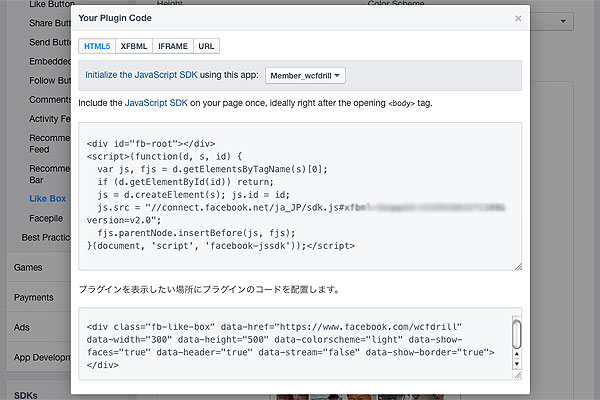The image size is (600, 400).
Task: Follow the Initialize the JavaScript SDK link
Action: 141,75
